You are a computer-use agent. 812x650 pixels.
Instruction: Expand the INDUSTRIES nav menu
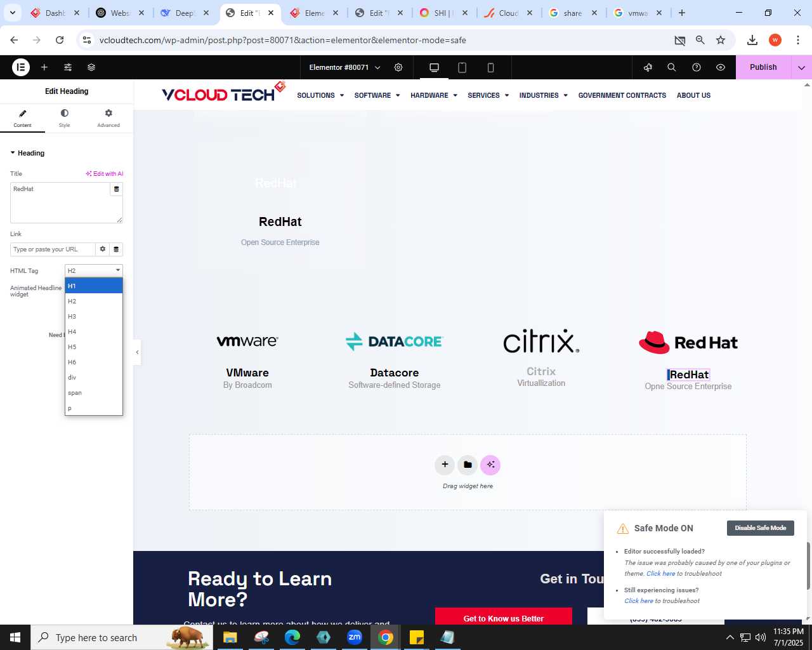point(544,95)
